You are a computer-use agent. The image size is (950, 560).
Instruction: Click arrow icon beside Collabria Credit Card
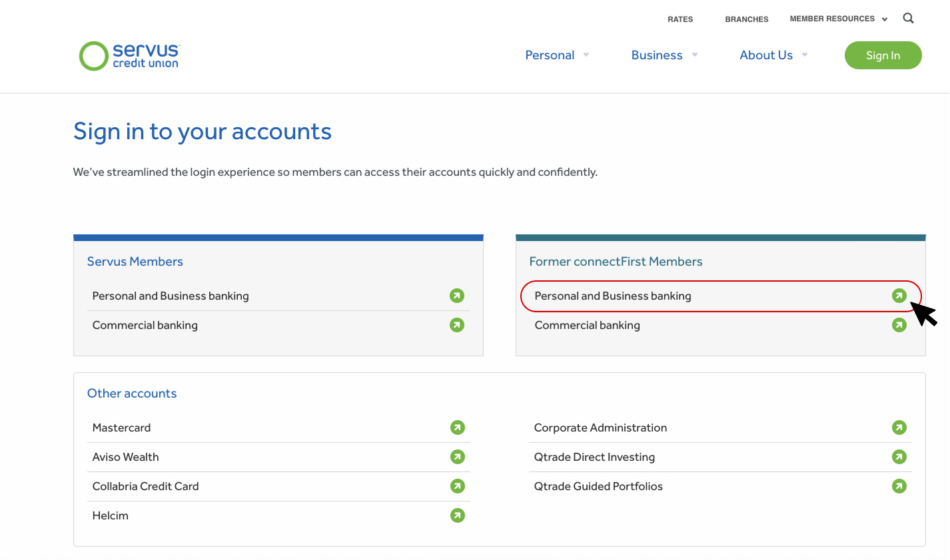(457, 486)
